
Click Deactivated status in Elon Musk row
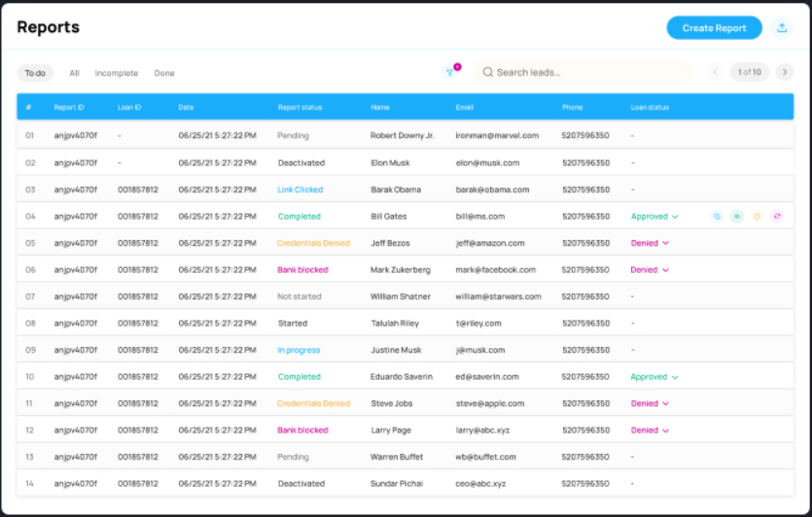tap(301, 163)
